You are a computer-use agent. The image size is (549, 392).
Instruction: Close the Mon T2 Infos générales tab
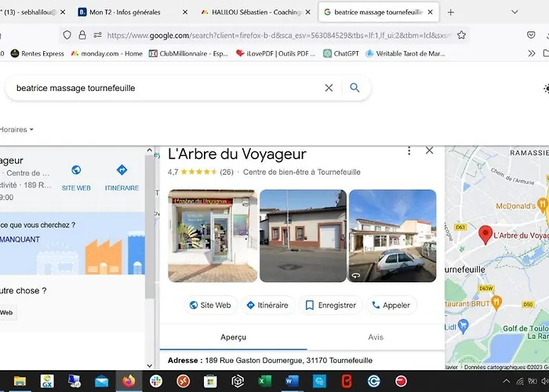point(185,13)
